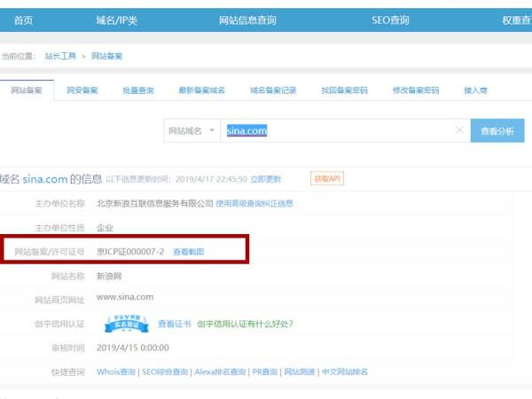Switch to the 找回备案密码 tab

pyautogui.click(x=344, y=90)
